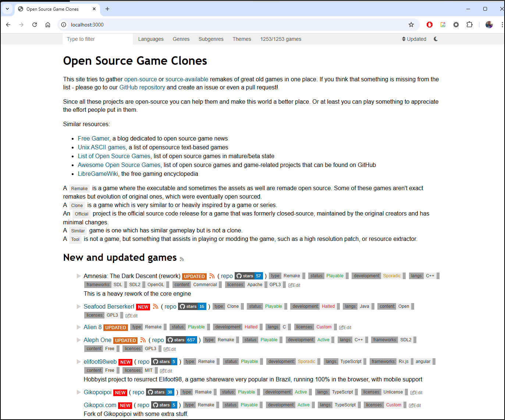Go back to the previous page
The width and height of the screenshot is (505, 420).
tap(8, 25)
